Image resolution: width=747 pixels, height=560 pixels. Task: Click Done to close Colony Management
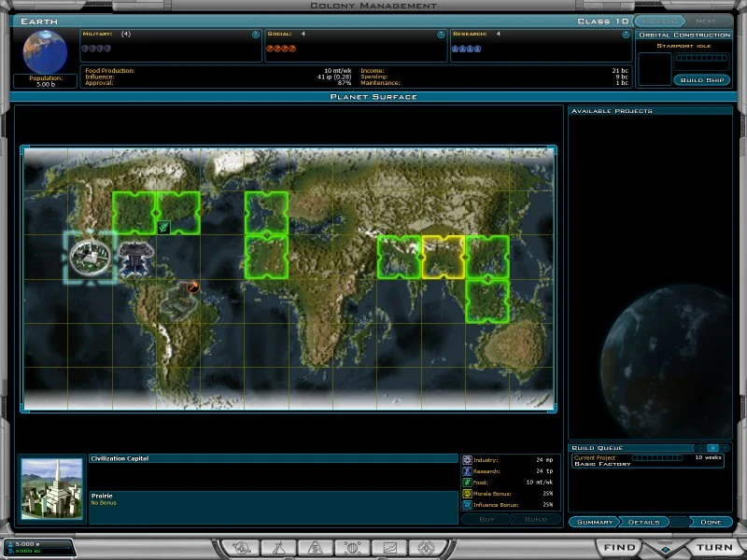click(x=710, y=522)
